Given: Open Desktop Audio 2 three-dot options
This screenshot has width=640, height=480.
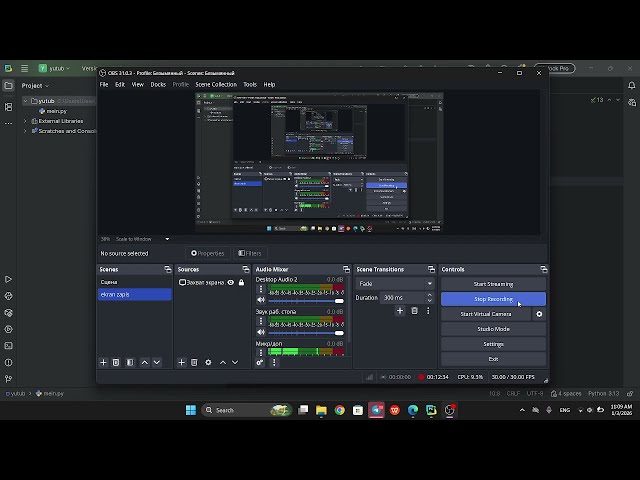Looking at the screenshot, I should tap(261, 289).
